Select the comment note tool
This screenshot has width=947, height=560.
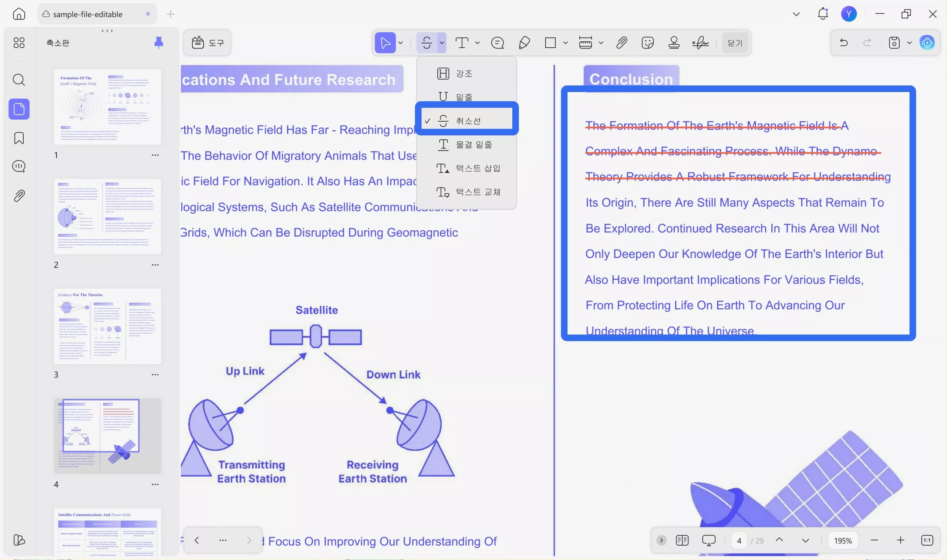(x=497, y=43)
